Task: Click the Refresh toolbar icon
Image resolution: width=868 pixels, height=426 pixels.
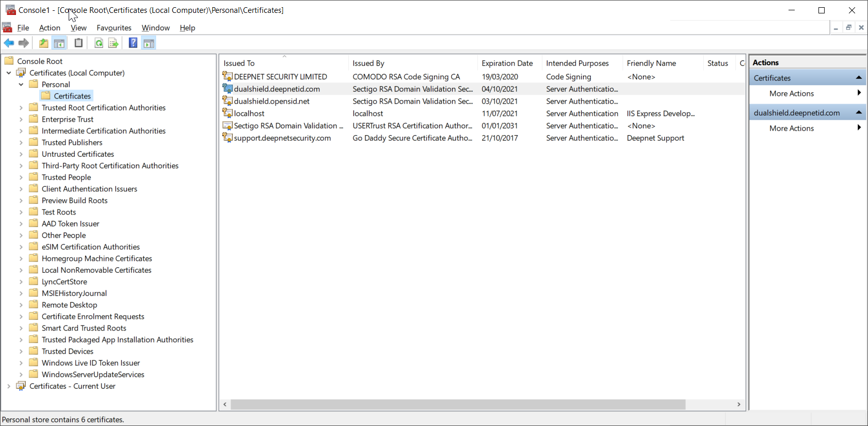Action: [99, 43]
